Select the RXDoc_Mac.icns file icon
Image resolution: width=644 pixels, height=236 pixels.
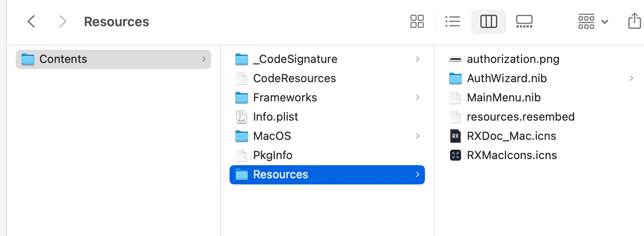pos(456,136)
